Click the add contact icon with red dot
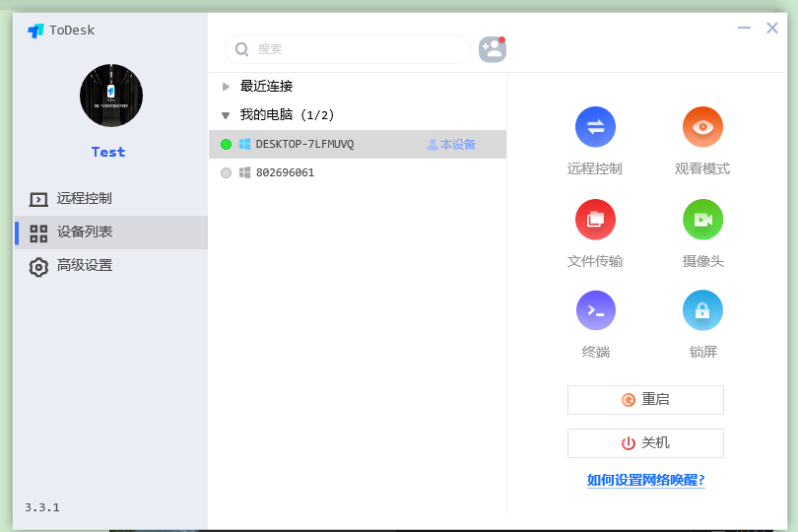 (x=493, y=49)
